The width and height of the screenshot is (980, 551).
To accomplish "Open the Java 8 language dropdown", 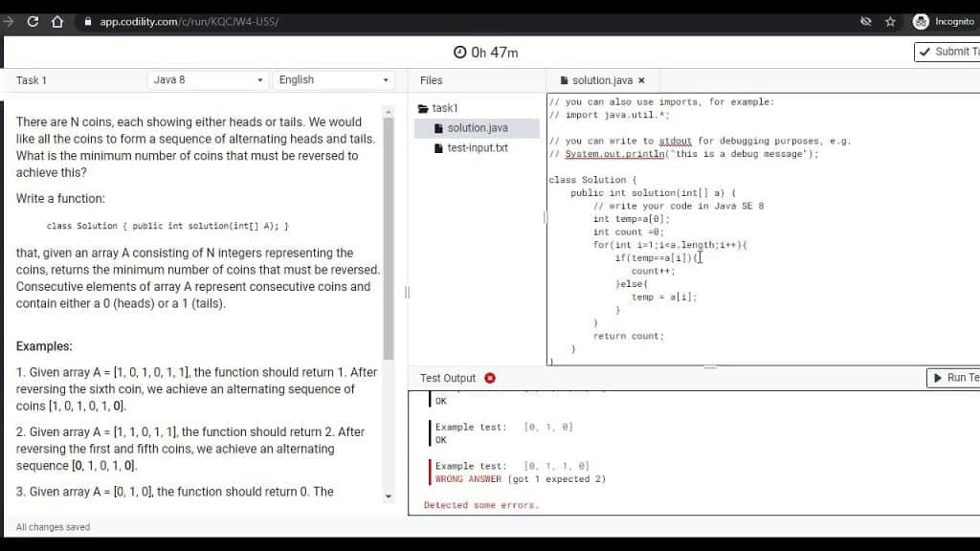I will (208, 80).
